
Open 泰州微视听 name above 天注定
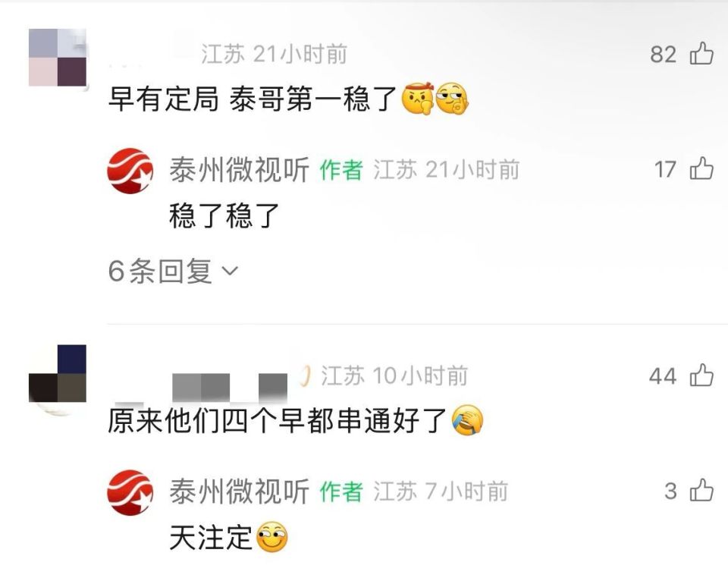(x=240, y=491)
